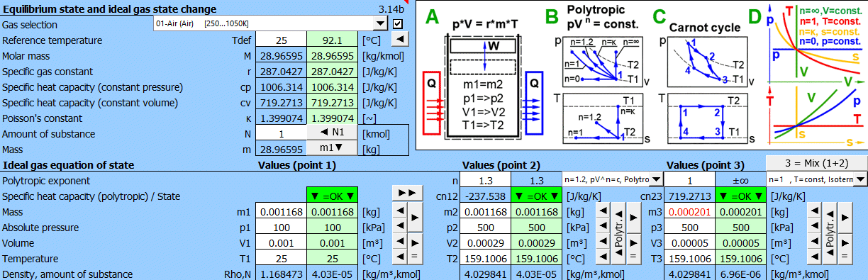The height and width of the screenshot is (280, 868).
Task: Click the version label '3.14b'
Action: tap(391, 9)
